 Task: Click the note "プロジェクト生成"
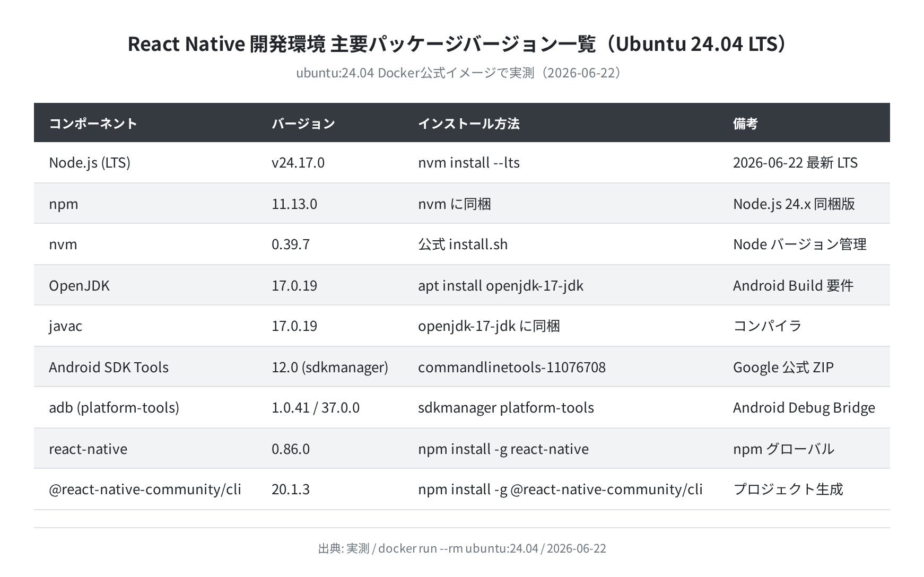788,489
